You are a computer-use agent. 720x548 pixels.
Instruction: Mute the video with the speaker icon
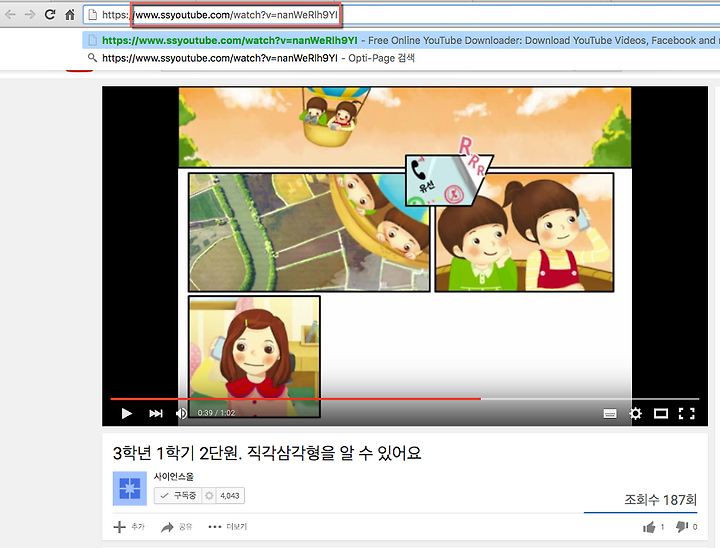coord(181,413)
